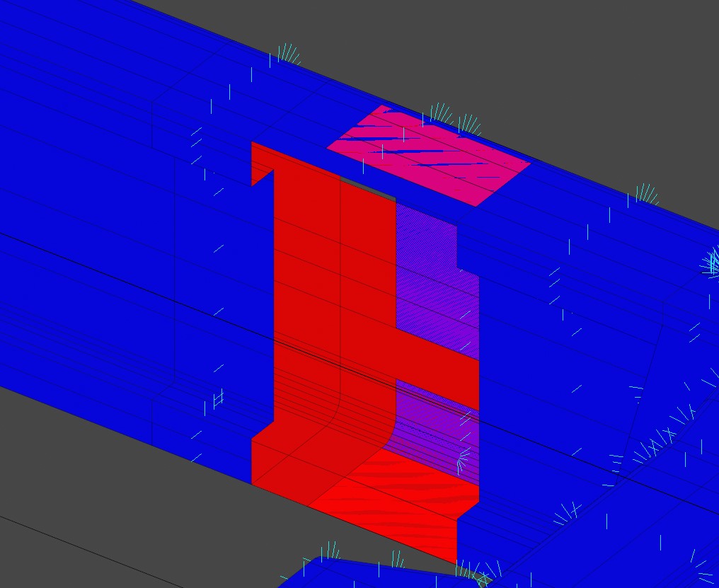719x588 pixels.
Task: Pick cyan normal markers in lower purple panel
Action: coord(462,460)
